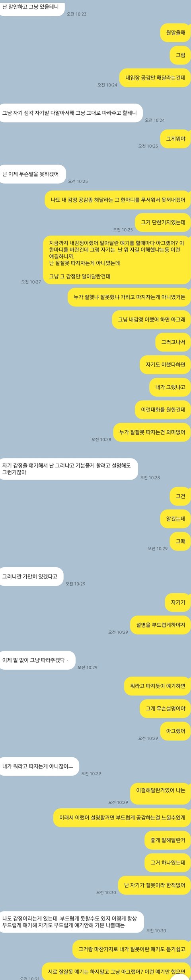The image size is (191, 980).
Task: Select the message '누가 잘잘못 따지는건 의미없어'
Action: pyautogui.click(x=152, y=432)
